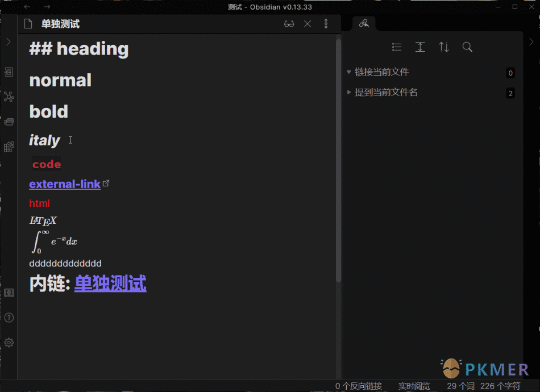Click the '226 个字符' character count
Screen dimensions: 540x392
click(500, 386)
